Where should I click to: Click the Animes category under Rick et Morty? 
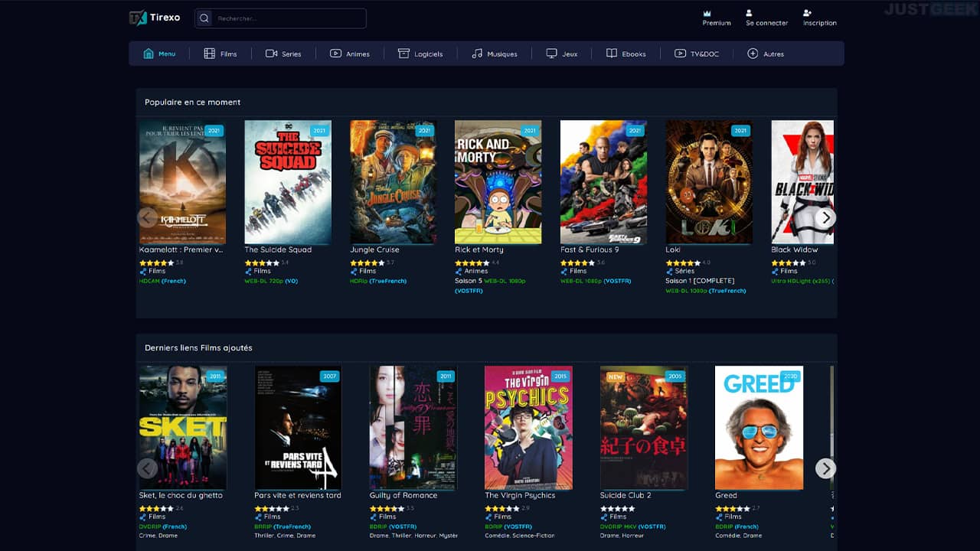(x=476, y=271)
